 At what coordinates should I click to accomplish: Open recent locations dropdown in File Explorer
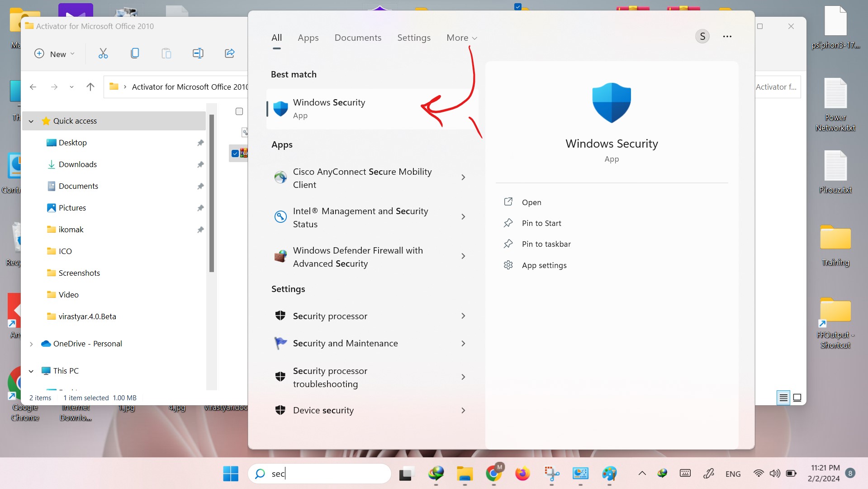[x=71, y=86]
